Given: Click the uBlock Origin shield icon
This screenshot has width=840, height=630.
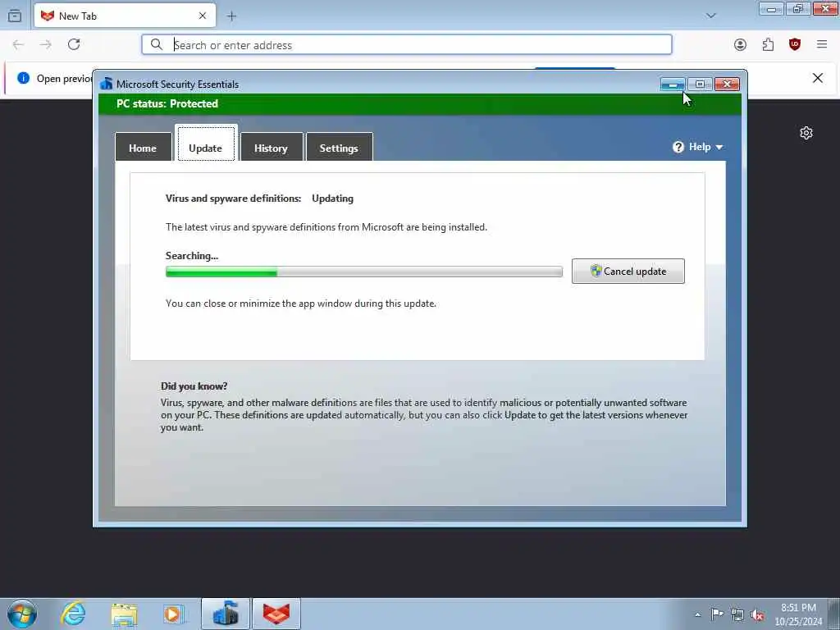Looking at the screenshot, I should pos(795,44).
